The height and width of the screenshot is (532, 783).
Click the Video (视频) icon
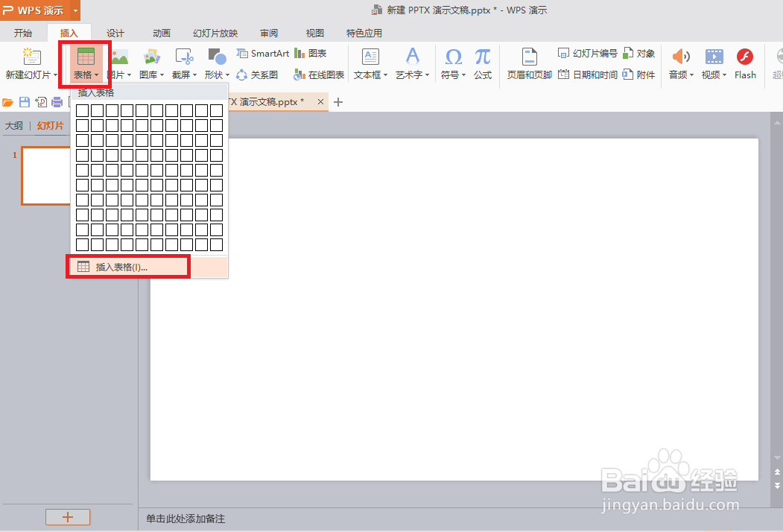point(714,57)
